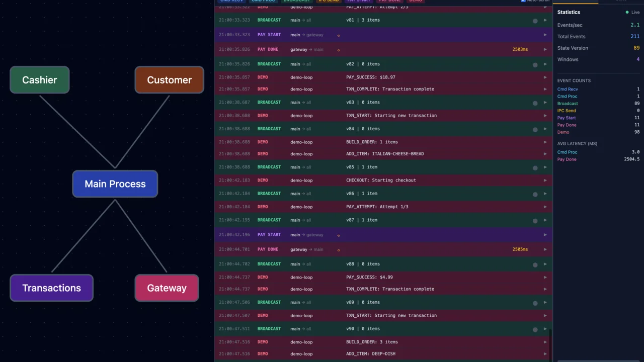
Task: Click the circle icon on v81 broadcast row
Action: [x=535, y=20]
